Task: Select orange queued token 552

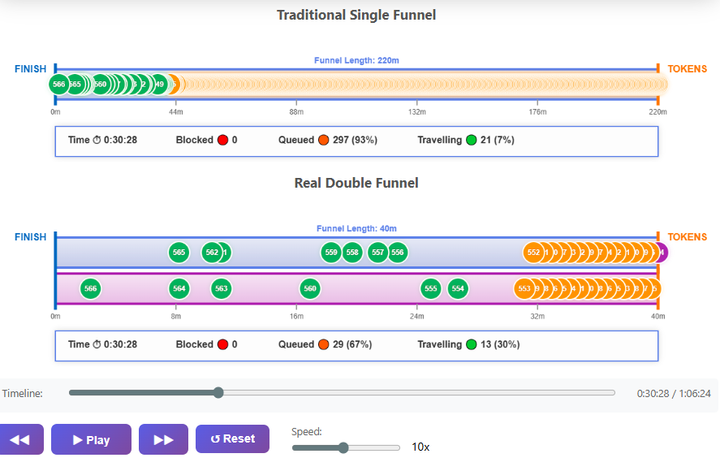Action: coord(533,252)
